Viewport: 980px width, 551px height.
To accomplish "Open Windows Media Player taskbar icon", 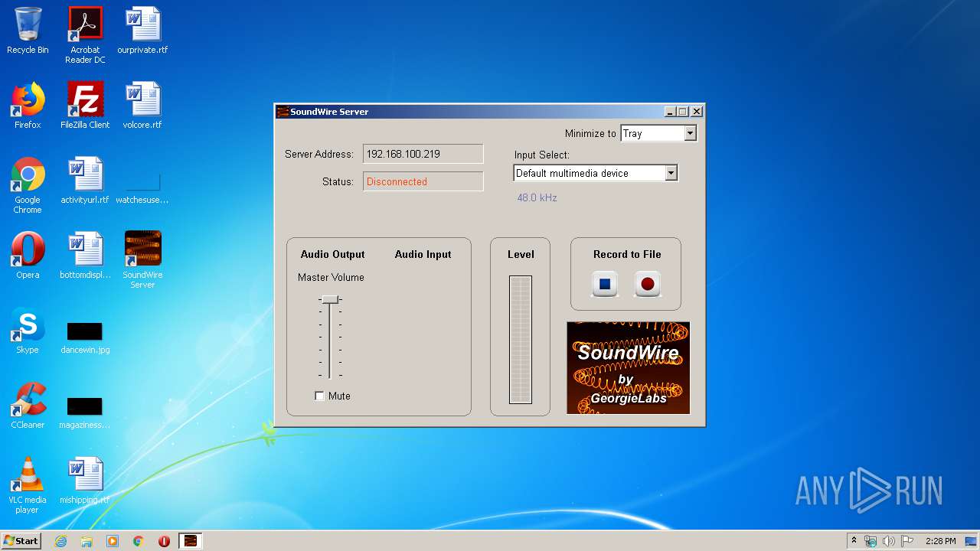I will 113,541.
